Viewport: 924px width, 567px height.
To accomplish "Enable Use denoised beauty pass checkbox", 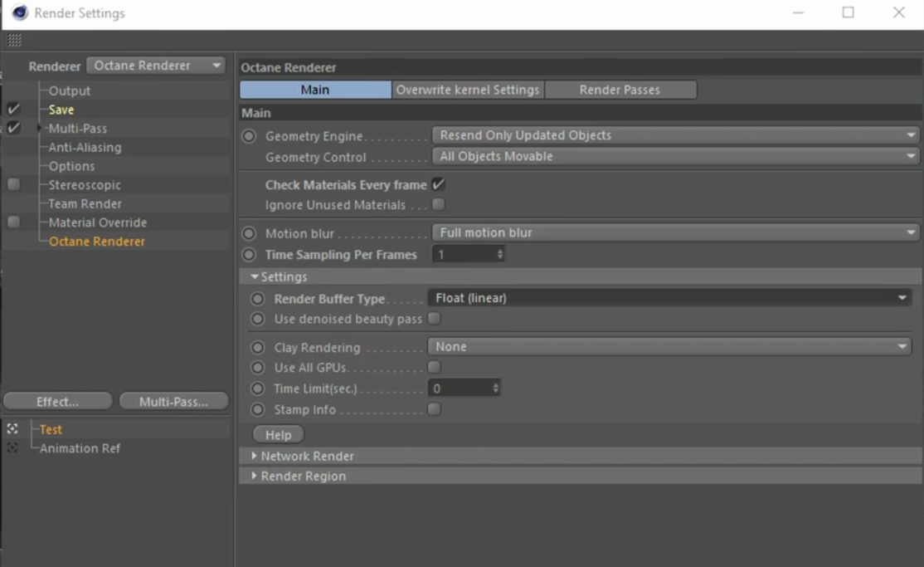I will pyautogui.click(x=434, y=319).
